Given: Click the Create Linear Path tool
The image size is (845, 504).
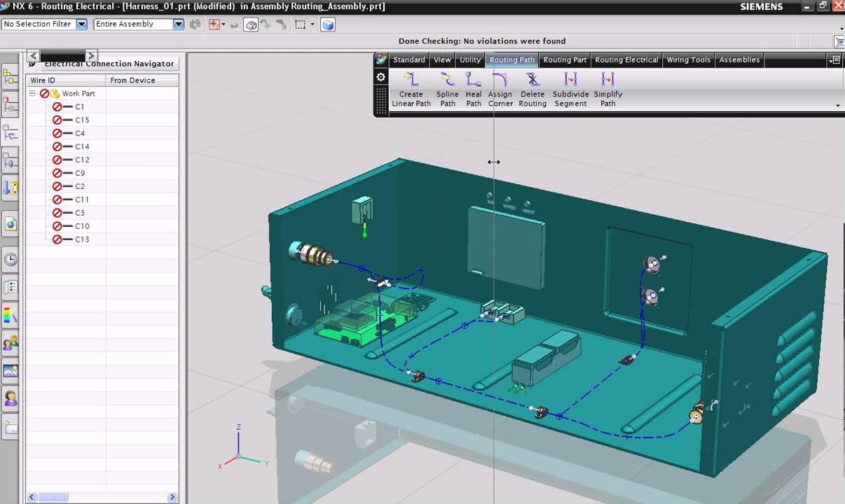Looking at the screenshot, I should click(x=411, y=90).
